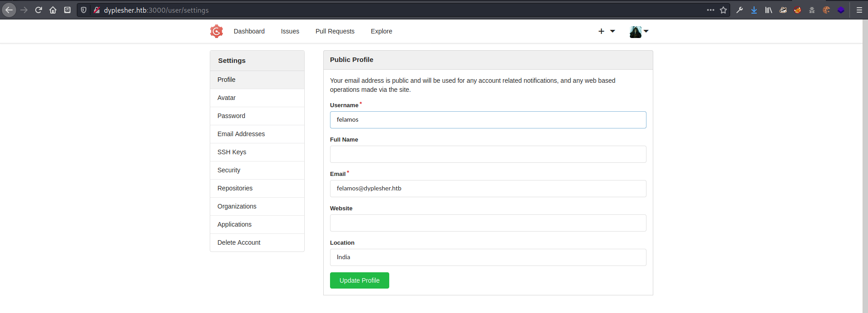The width and height of the screenshot is (868, 313).
Task: Focus the Location field containing India
Action: (x=488, y=257)
